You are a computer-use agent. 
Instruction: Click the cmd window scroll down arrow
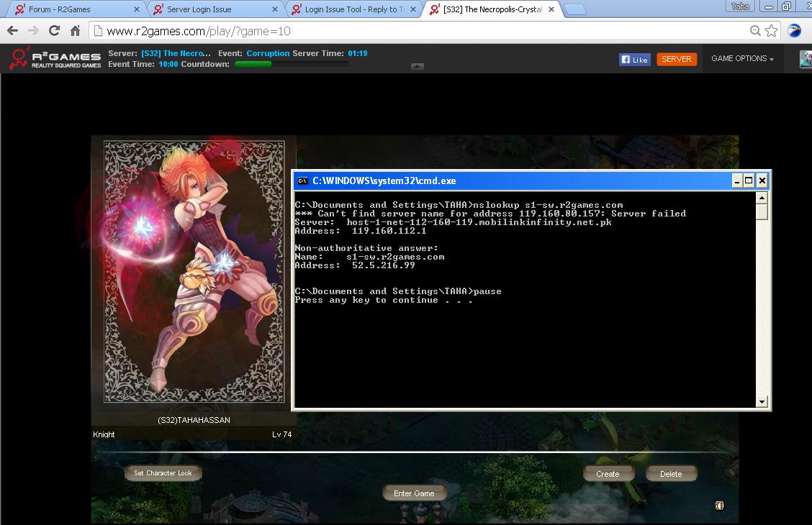762,402
